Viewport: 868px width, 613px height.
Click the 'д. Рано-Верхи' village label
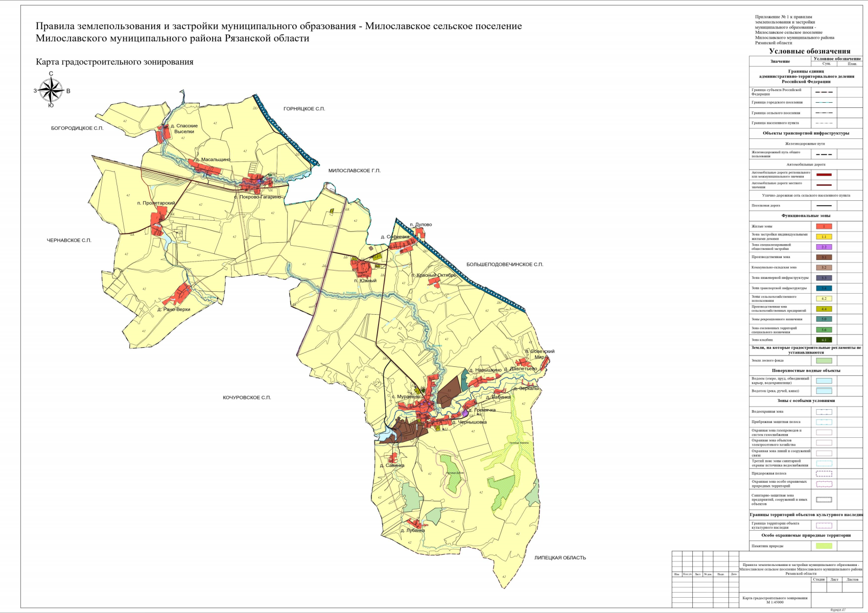pyautogui.click(x=174, y=310)
